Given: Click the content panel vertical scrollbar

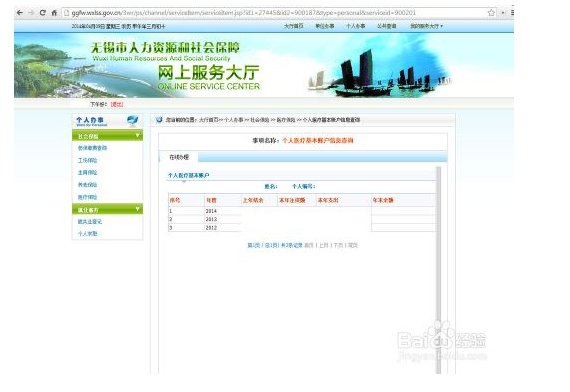Looking at the screenshot, I should click(438, 270).
